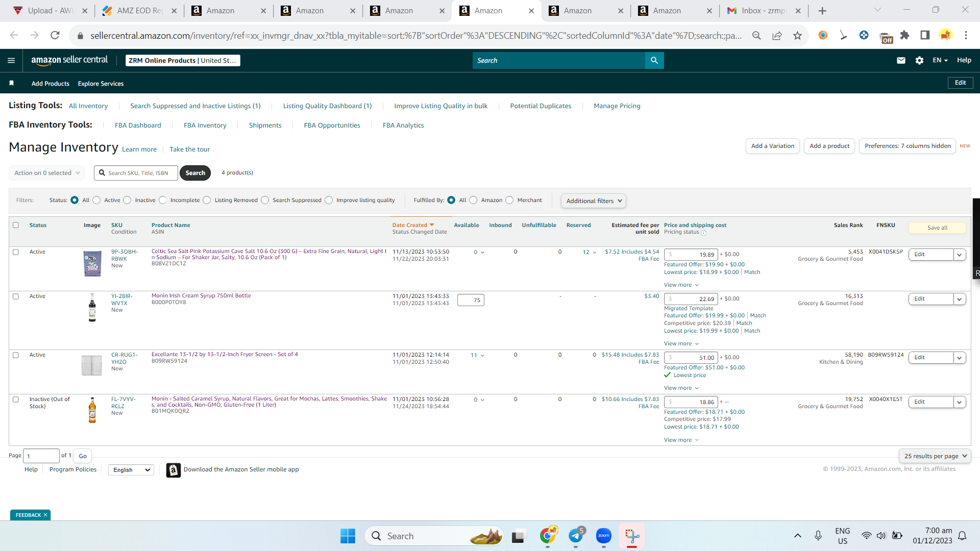Click the Save all button
Viewport: 980px width, 551px height.
937,228
